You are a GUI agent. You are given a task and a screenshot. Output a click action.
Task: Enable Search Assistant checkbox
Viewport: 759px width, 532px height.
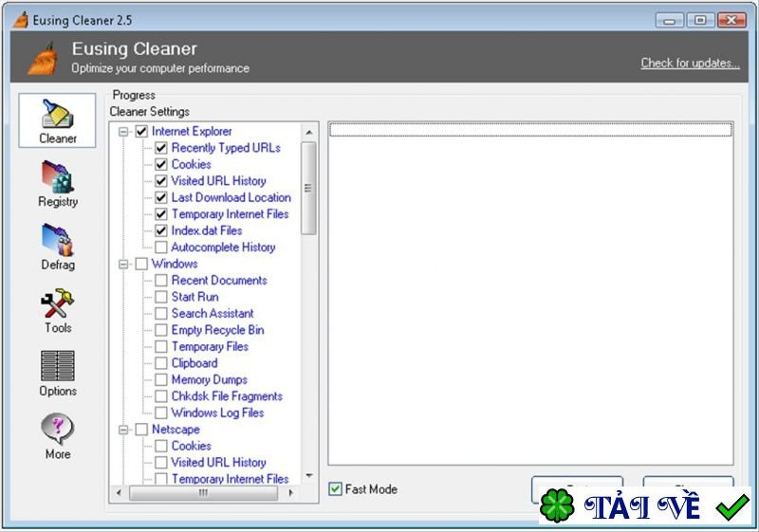[161, 313]
